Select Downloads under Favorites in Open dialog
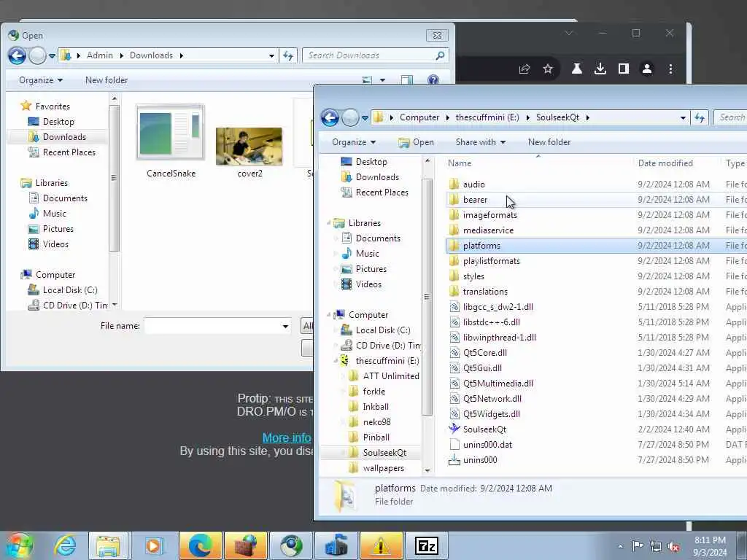Image resolution: width=747 pixels, height=560 pixels. pyautogui.click(x=64, y=137)
